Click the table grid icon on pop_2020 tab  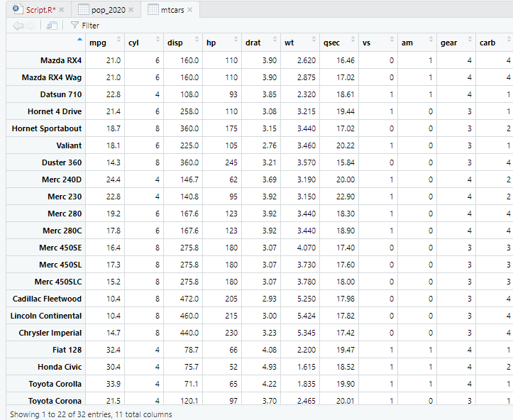coord(84,9)
